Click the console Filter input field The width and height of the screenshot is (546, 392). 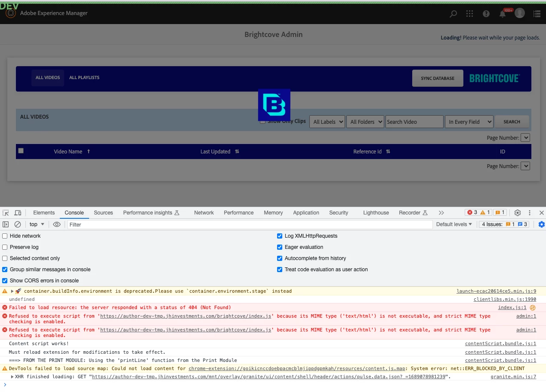250,224
